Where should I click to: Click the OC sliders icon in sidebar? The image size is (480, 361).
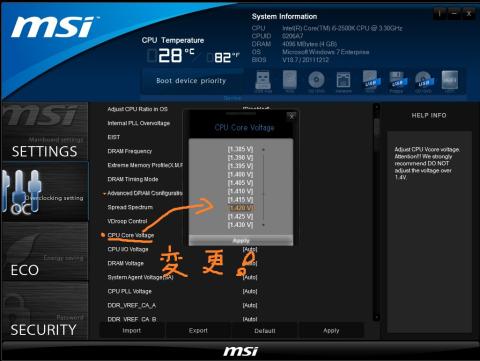21,192
